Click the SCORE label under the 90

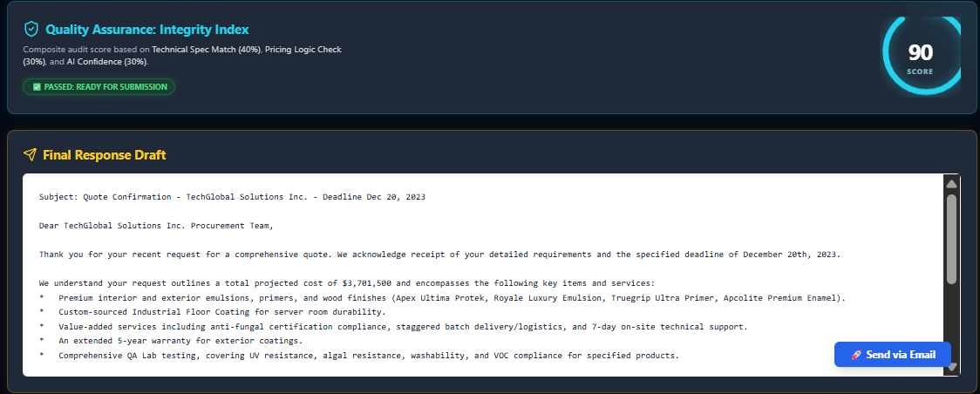tap(920, 71)
